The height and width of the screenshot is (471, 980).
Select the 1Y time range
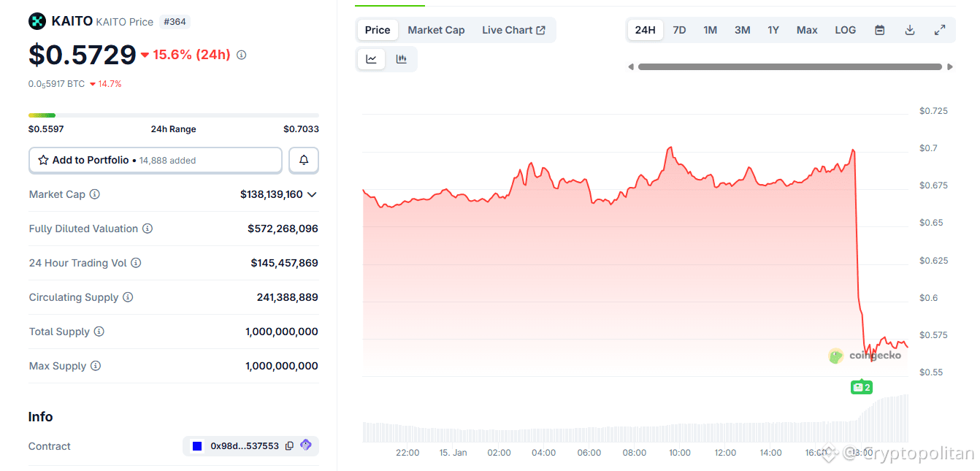pos(773,30)
